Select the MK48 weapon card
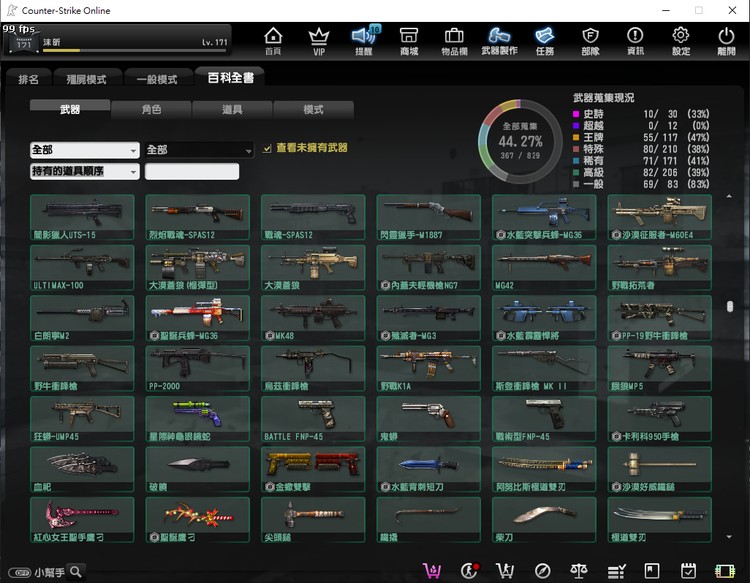Image resolution: width=750 pixels, height=583 pixels. click(x=313, y=318)
